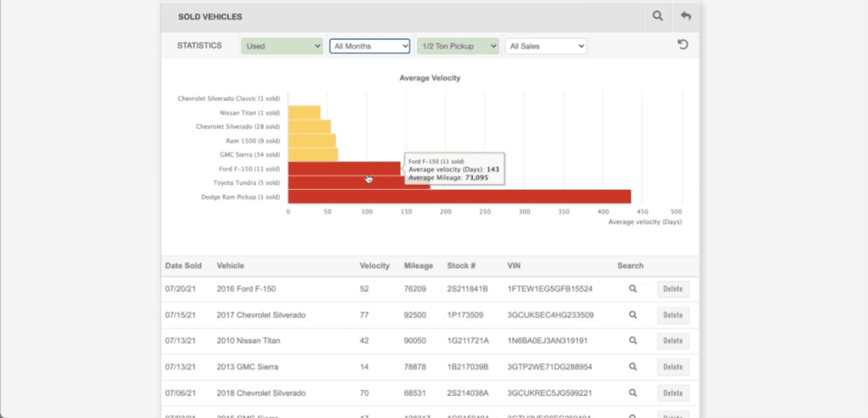Click date sold 07/15/21
Screen dimensions: 868x418
(x=180, y=315)
